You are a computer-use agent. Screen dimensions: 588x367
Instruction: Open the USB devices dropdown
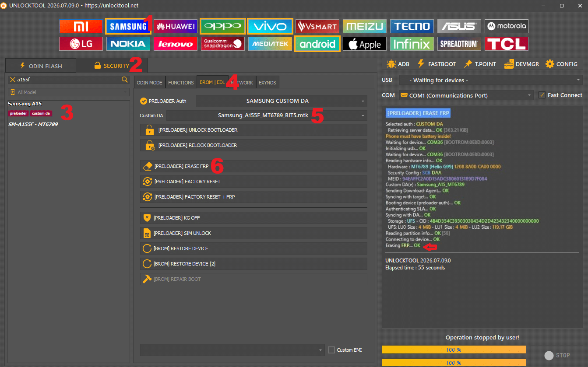click(x=491, y=80)
